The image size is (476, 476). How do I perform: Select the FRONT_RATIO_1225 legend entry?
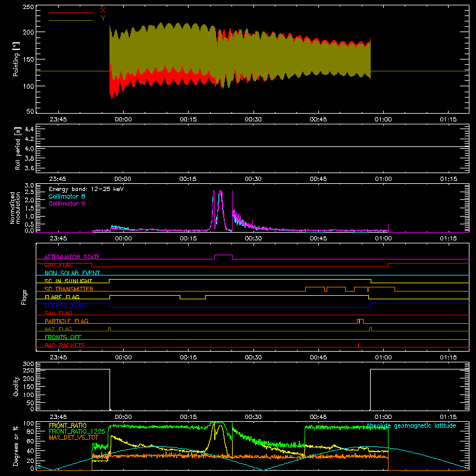tap(77, 431)
